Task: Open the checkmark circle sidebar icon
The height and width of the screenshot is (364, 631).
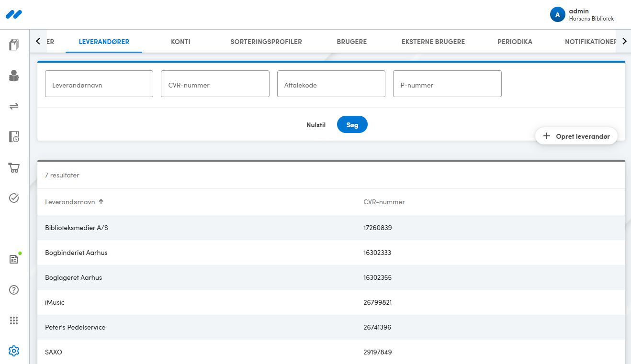Action: point(14,198)
